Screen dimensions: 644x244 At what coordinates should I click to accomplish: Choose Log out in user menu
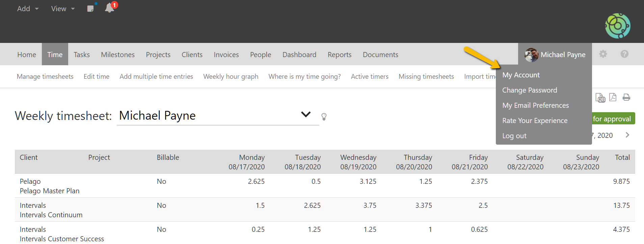(514, 136)
